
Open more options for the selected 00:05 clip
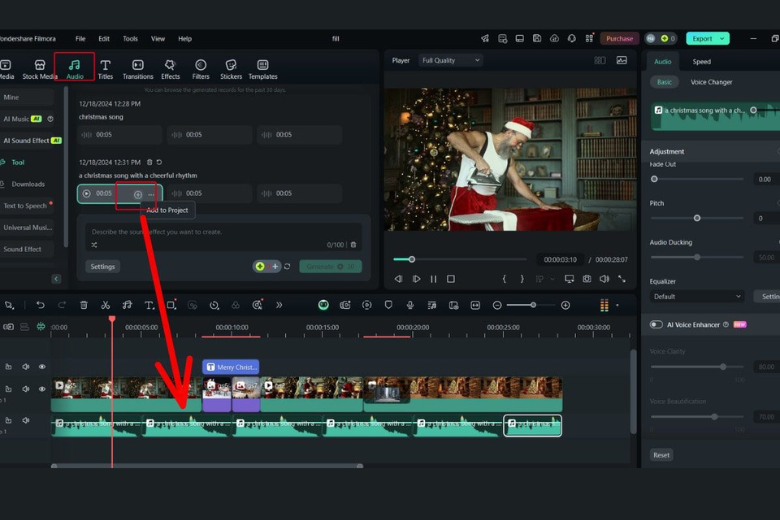(x=151, y=195)
